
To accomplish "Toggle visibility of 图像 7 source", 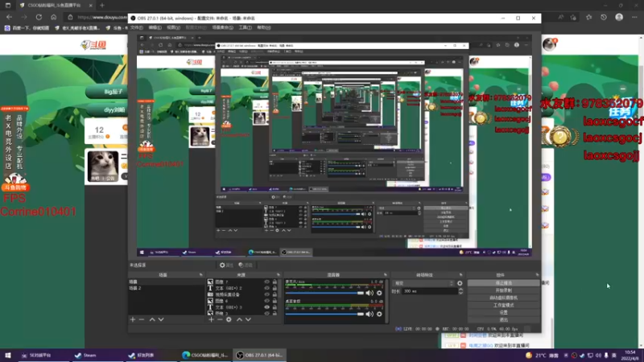I will coord(267,282).
